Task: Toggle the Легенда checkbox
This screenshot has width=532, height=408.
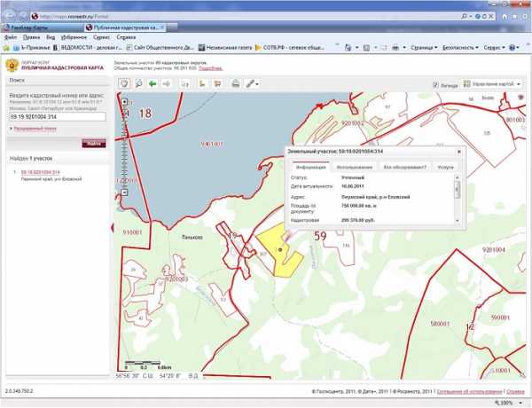Action: pyautogui.click(x=435, y=85)
